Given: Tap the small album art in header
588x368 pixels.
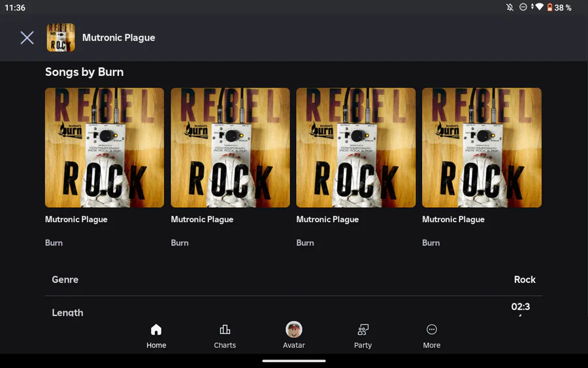Looking at the screenshot, I should pyautogui.click(x=61, y=38).
